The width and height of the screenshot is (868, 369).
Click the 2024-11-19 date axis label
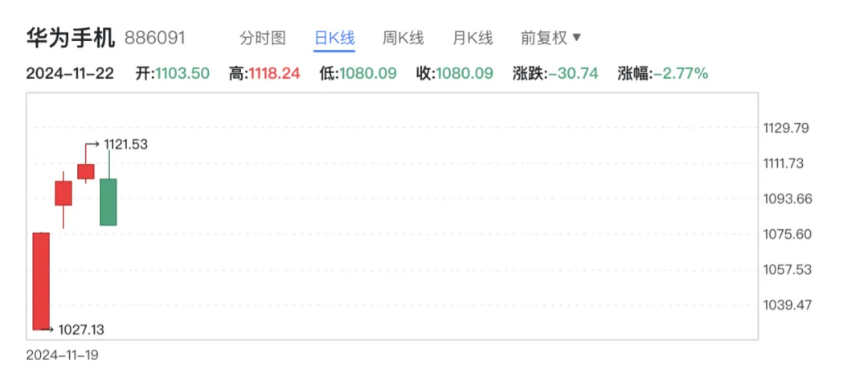tap(62, 355)
